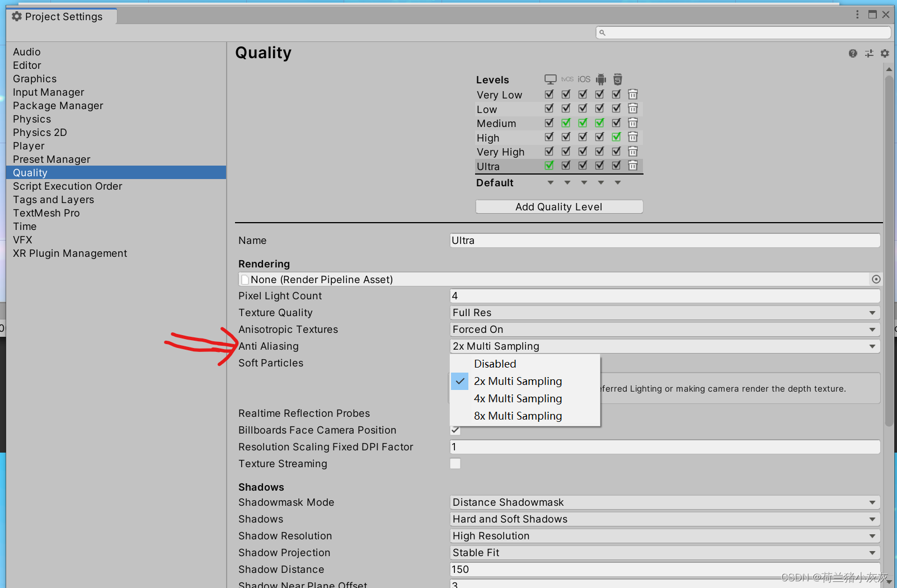Screen dimensions: 897x588
Task: Open the Shadow Resolution dropdown
Action: (x=665, y=536)
